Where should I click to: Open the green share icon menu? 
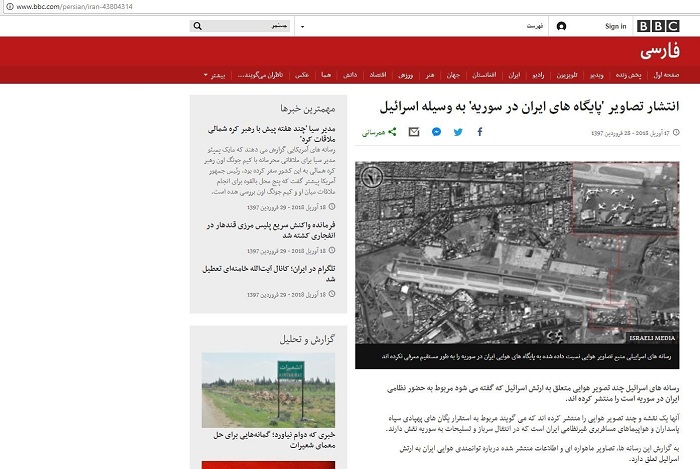tap(392, 132)
